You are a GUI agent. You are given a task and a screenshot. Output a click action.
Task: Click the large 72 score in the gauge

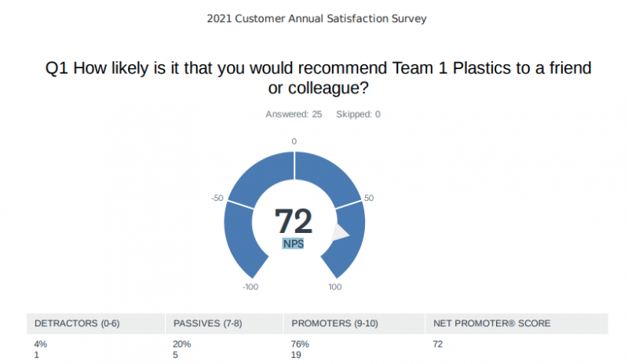(294, 221)
